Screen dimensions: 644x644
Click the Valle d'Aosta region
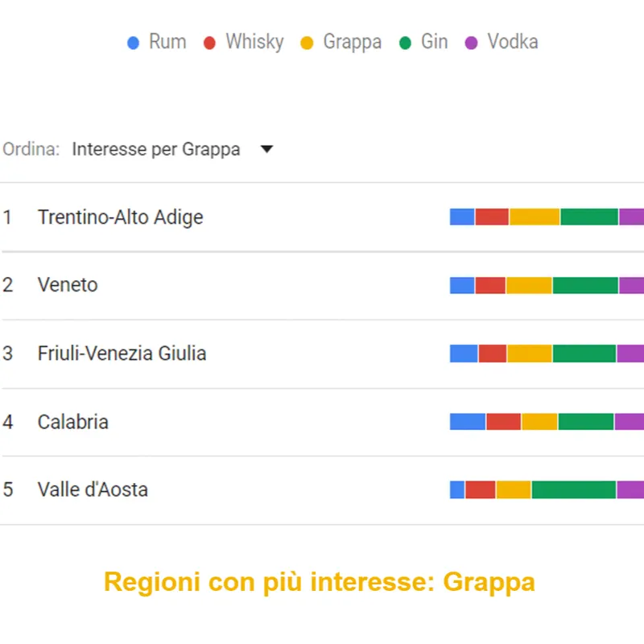[93, 489]
